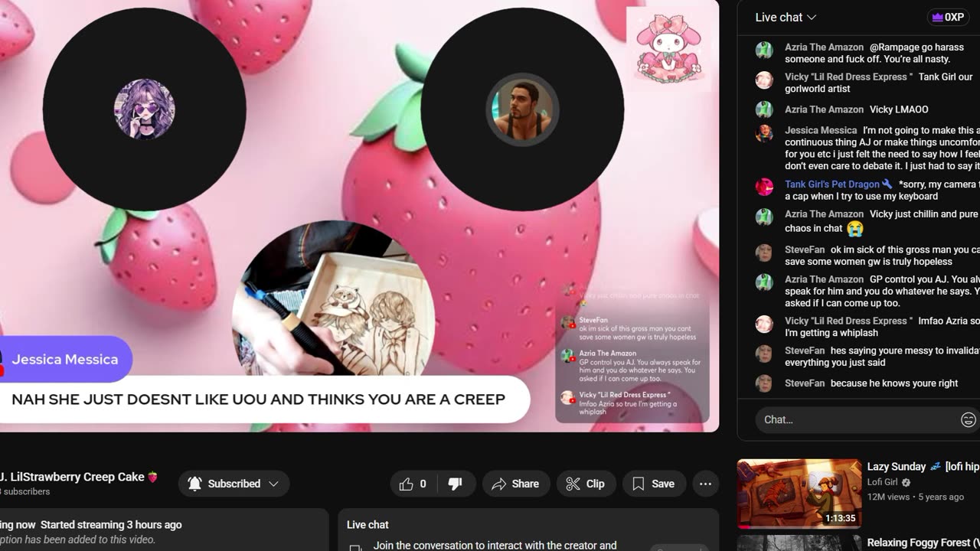Viewport: 980px width, 551px height.
Task: Open the Lofi Girl channel link
Action: (882, 482)
